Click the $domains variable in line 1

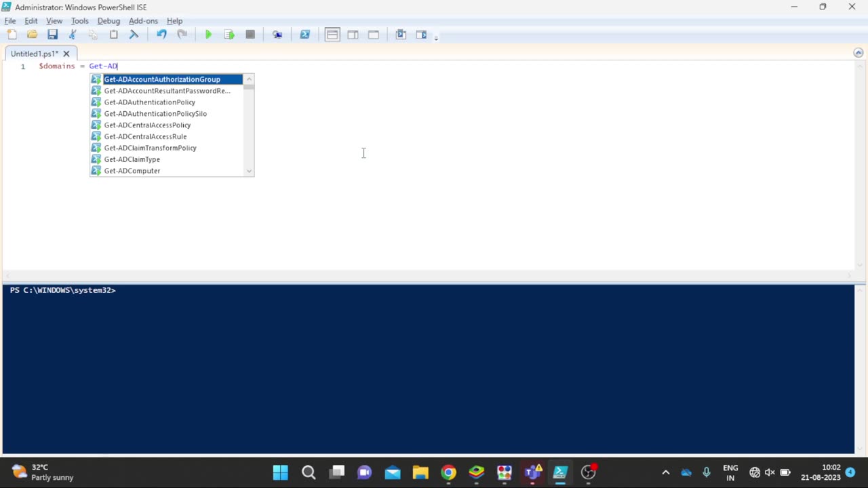point(57,66)
